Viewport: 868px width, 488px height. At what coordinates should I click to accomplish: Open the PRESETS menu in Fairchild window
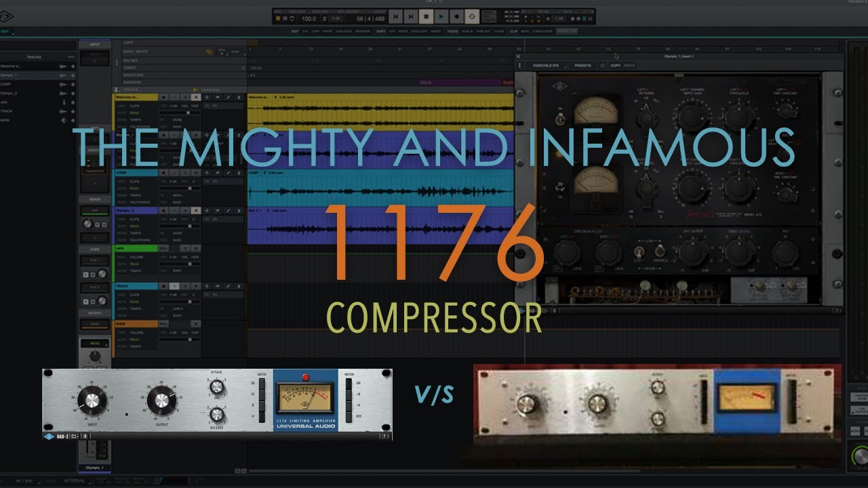tap(583, 66)
